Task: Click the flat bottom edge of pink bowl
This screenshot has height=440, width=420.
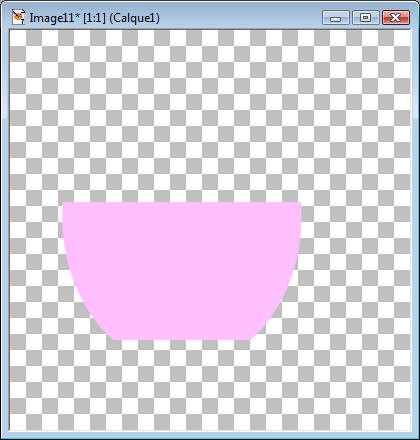Action: click(x=181, y=339)
